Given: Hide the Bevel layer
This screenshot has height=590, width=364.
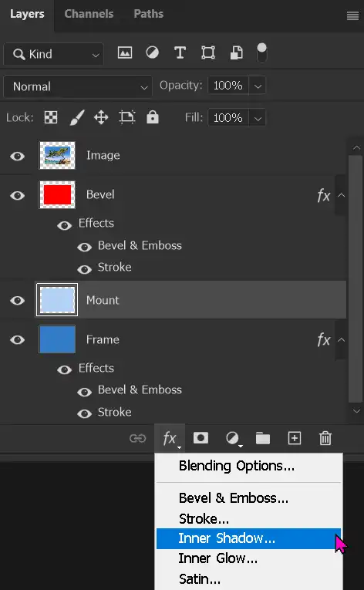Looking at the screenshot, I should tap(17, 196).
